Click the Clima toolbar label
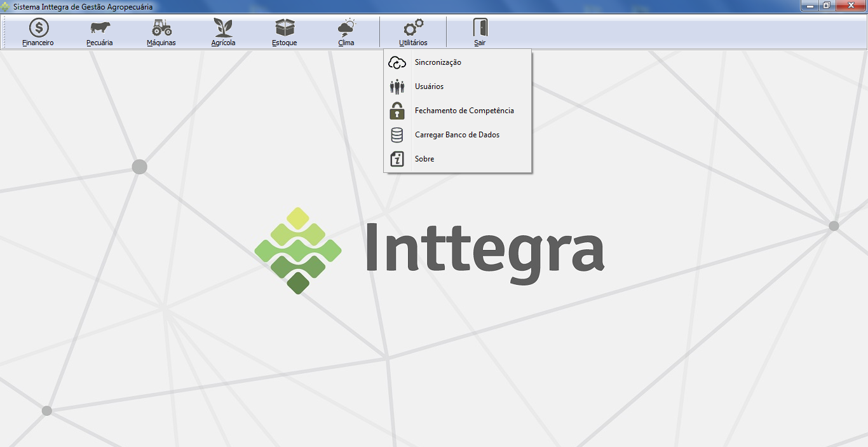The image size is (868, 447). 346,43
